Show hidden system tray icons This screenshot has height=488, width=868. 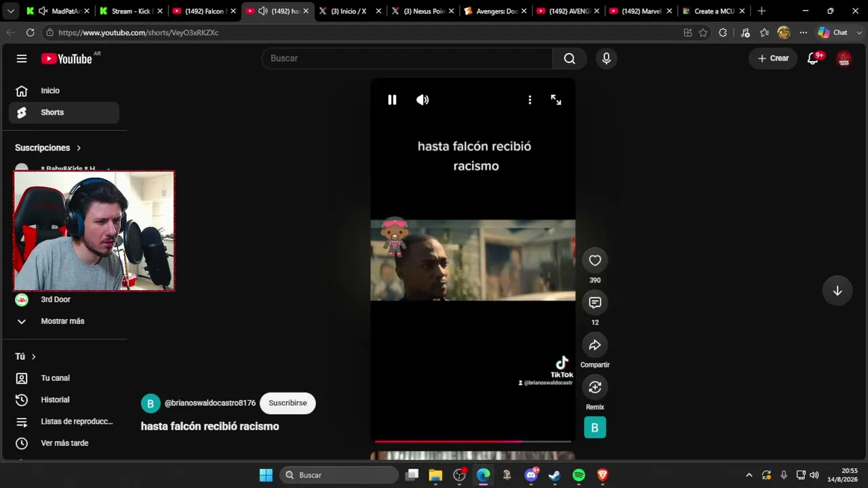[x=749, y=475]
